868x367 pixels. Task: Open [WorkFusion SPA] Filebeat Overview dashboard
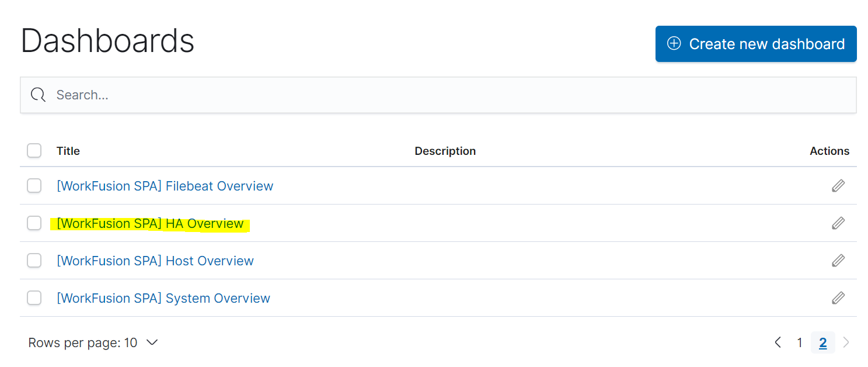(x=165, y=186)
